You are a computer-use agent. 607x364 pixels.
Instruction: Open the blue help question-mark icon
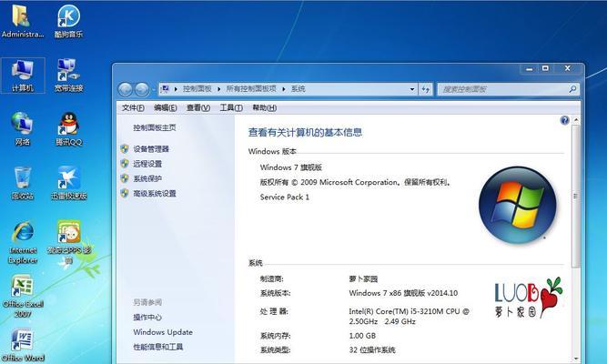coord(565,120)
